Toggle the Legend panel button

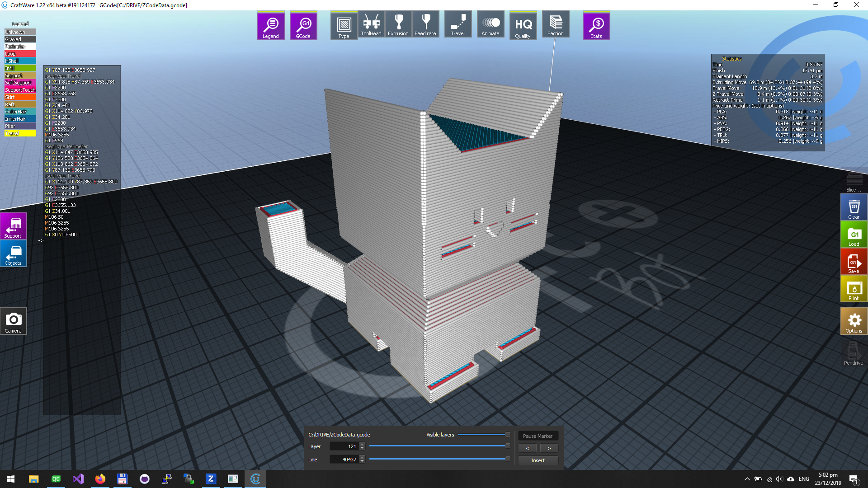pyautogui.click(x=271, y=26)
